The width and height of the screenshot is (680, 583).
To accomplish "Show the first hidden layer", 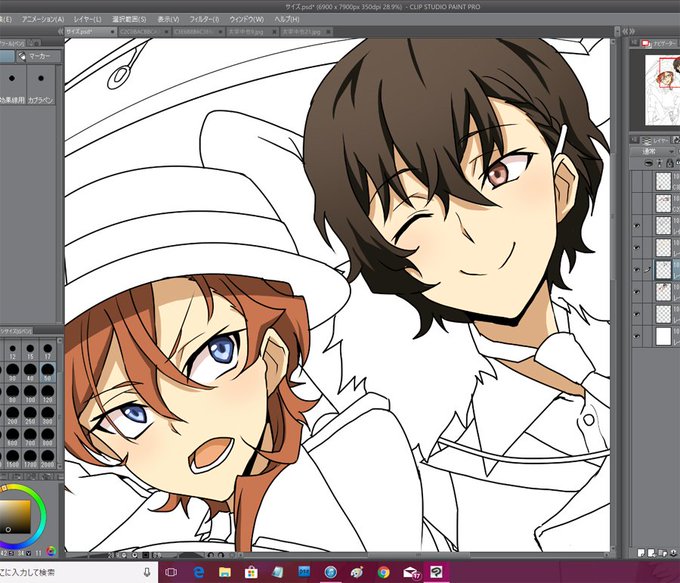I will coord(637,181).
